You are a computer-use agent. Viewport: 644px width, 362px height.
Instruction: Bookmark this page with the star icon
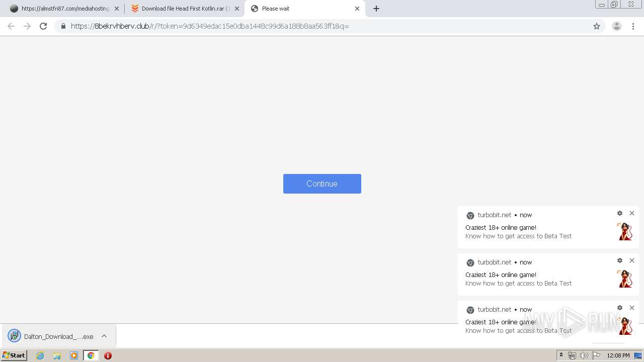597,26
